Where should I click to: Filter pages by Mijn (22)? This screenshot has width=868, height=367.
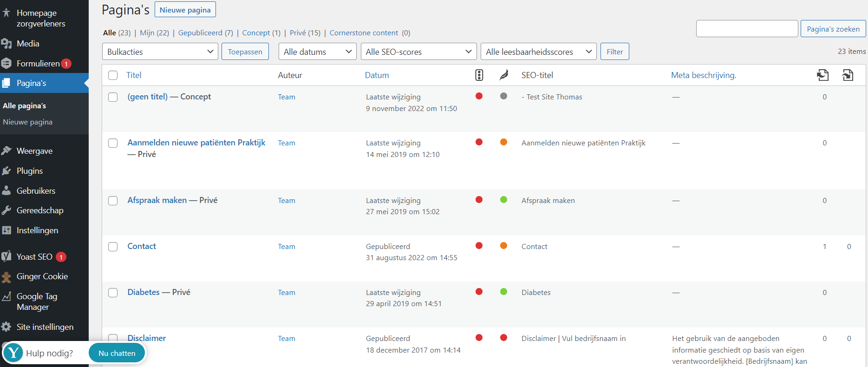(x=154, y=33)
